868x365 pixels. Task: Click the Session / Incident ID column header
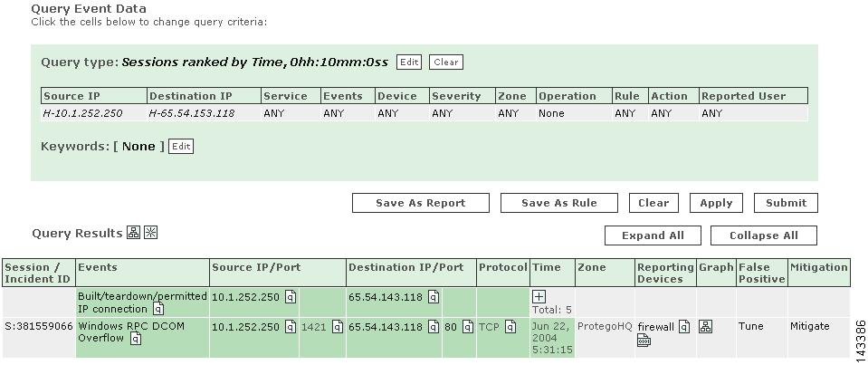coord(38,273)
